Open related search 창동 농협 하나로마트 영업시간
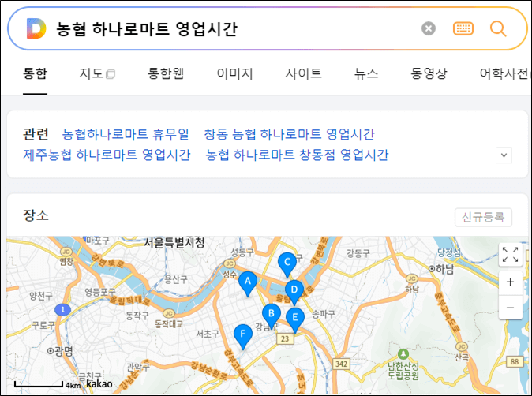532x396 pixels. [x=289, y=134]
